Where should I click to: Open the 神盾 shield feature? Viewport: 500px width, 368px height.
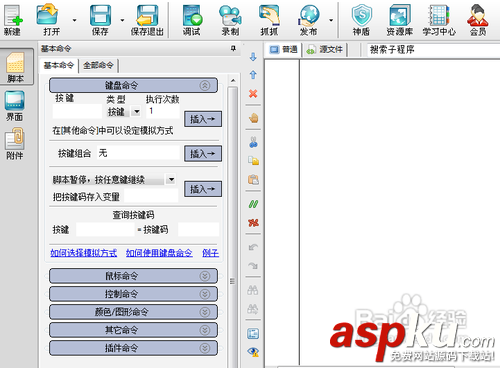click(x=362, y=20)
